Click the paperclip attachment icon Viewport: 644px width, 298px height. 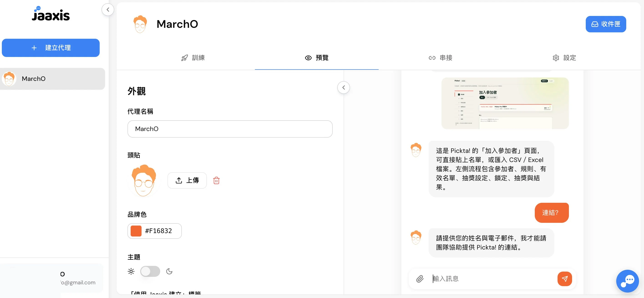coord(420,279)
